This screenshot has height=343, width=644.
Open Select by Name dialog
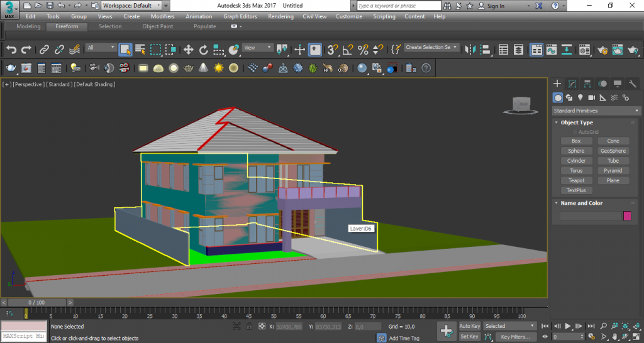pos(140,50)
